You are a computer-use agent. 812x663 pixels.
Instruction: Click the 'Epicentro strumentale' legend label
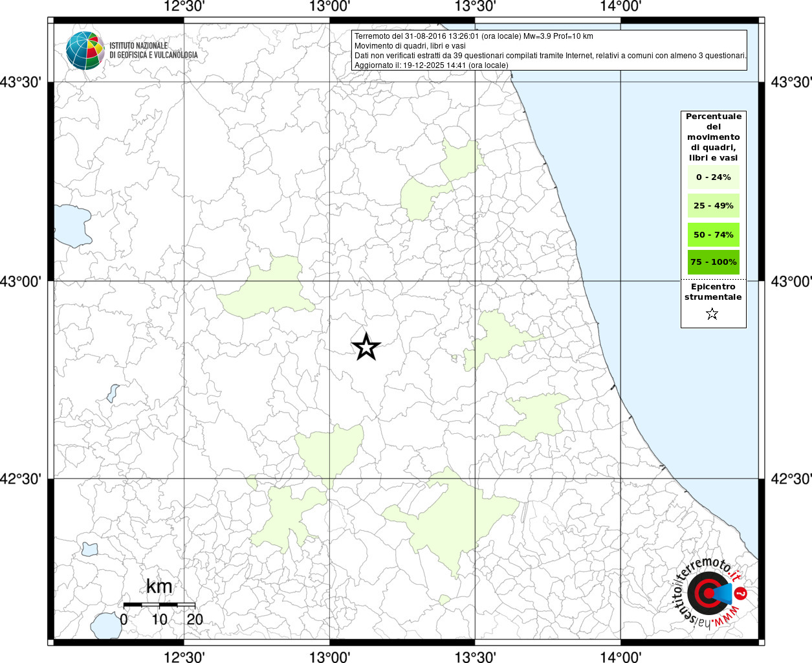tap(713, 291)
